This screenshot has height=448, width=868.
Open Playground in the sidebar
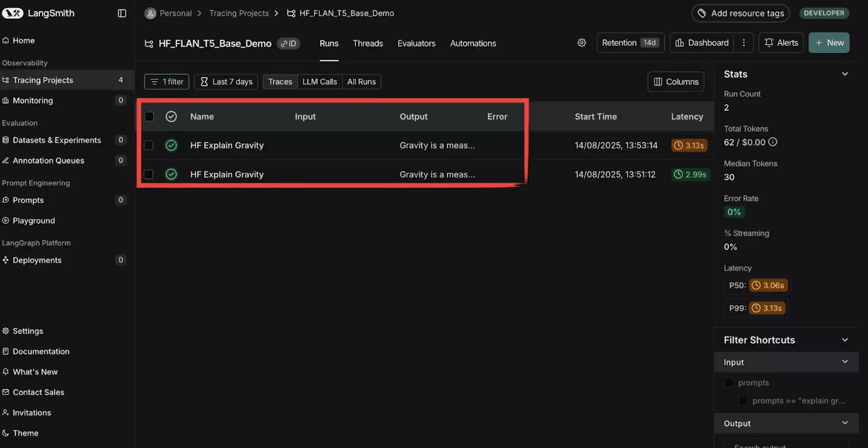pyautogui.click(x=34, y=220)
